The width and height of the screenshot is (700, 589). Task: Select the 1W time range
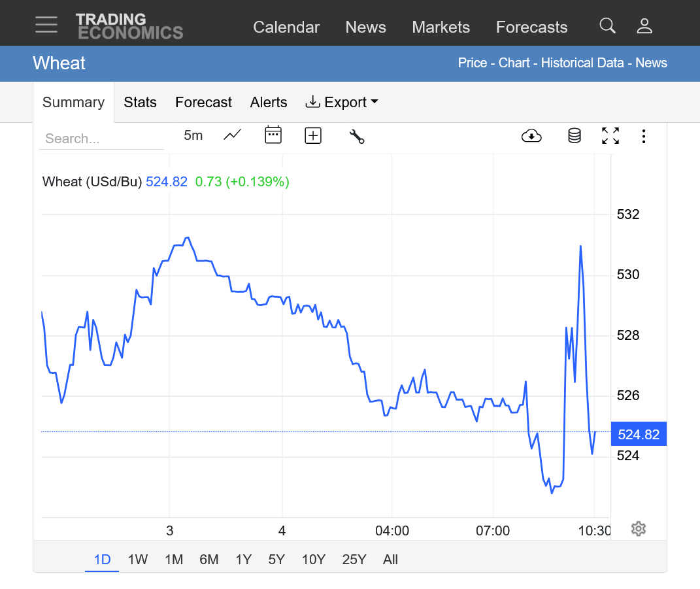(138, 560)
